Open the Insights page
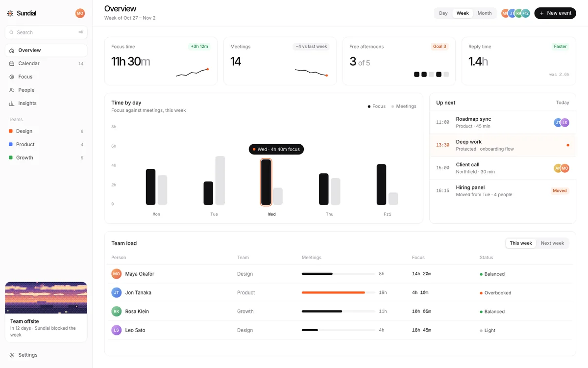 click(x=46, y=104)
